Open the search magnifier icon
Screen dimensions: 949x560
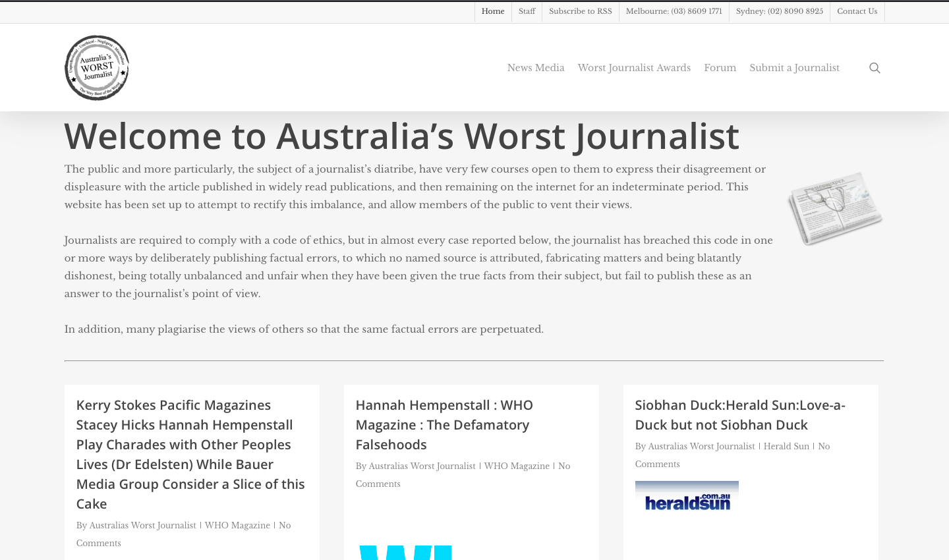pyautogui.click(x=875, y=68)
